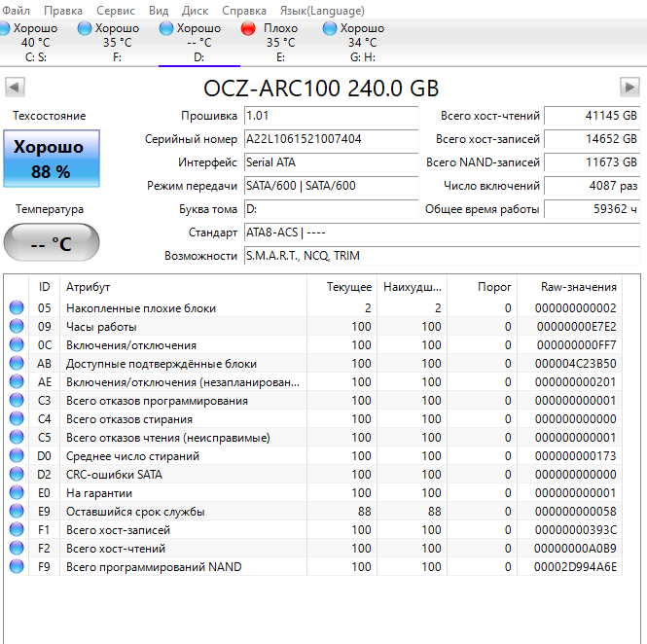Select the Среднее число стираний attribute
This screenshot has width=647, height=644.
coord(132,456)
